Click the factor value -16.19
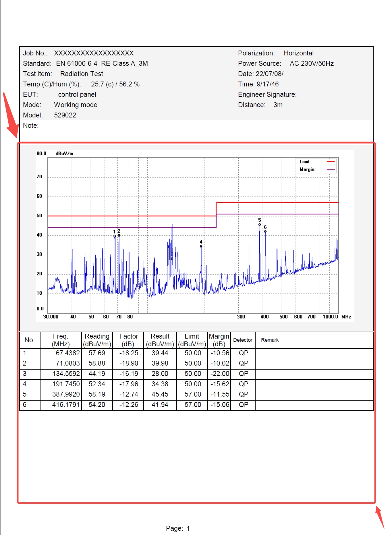This screenshot has height=535, width=392. pyautogui.click(x=129, y=374)
